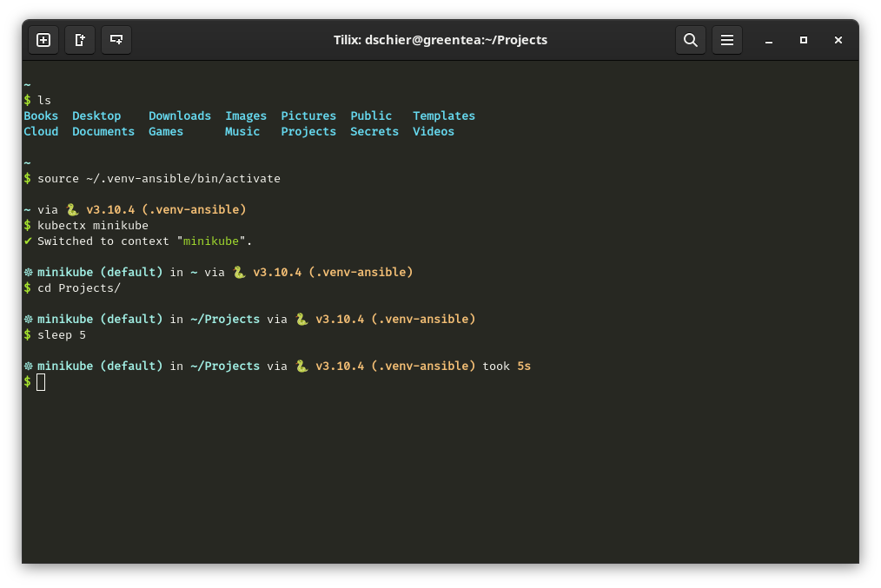The width and height of the screenshot is (881, 588).
Task: Click the title bar showing dschier@greentea
Action: click(440, 39)
